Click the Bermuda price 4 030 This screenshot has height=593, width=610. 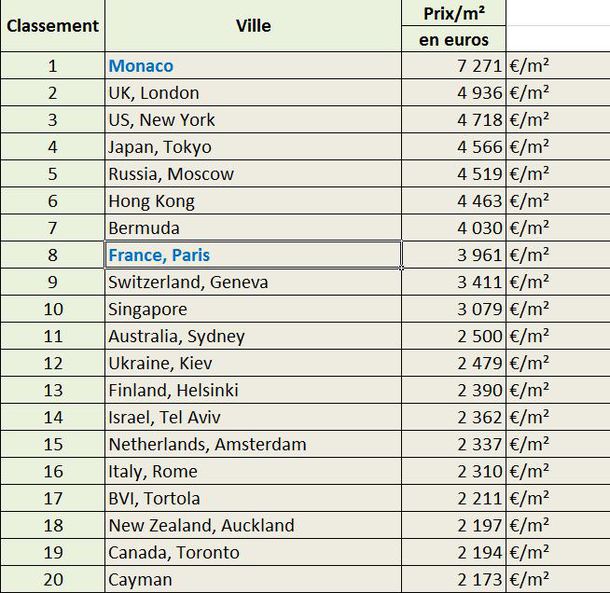[x=454, y=228]
